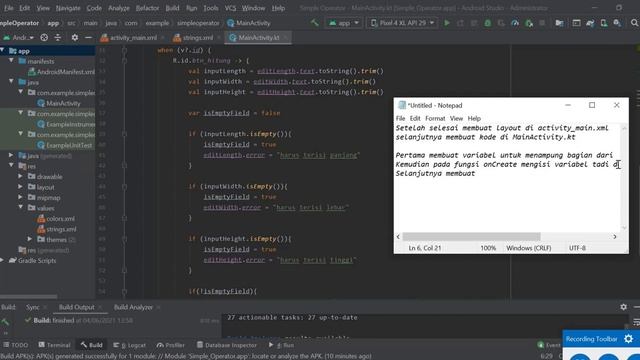
Task: Open the app run configuration dropdown
Action: point(344,23)
